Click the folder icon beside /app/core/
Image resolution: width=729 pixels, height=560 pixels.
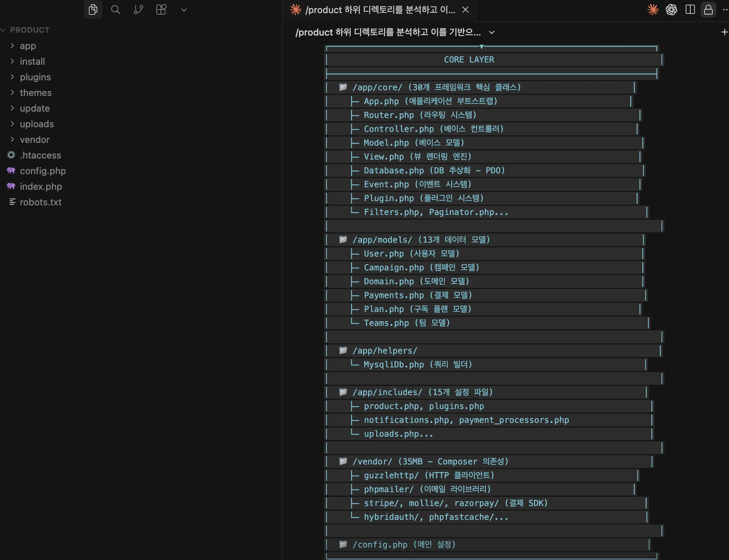point(343,87)
